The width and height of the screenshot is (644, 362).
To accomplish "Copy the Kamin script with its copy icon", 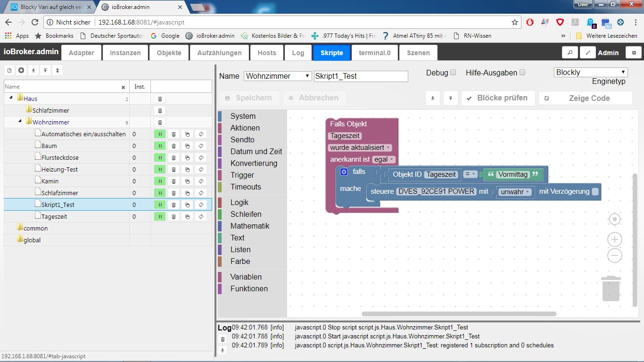I will [187, 181].
